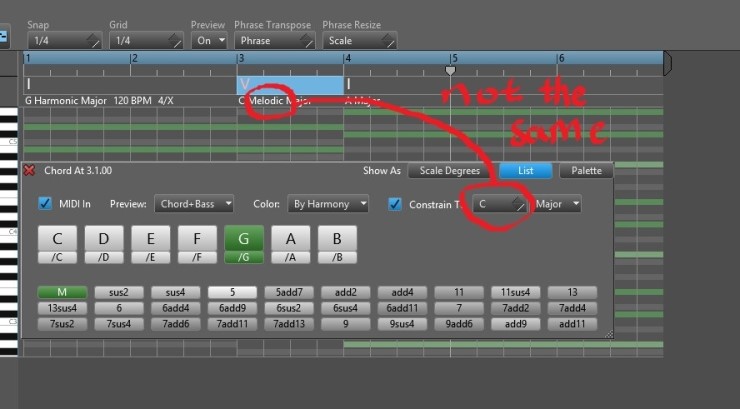The image size is (740, 409).
Task: Pick the add11 chord type
Action: click(x=572, y=324)
